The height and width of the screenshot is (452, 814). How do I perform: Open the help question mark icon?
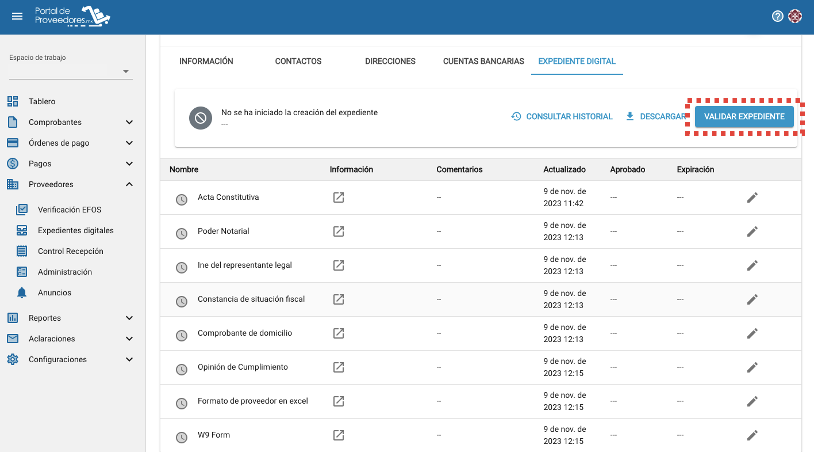[x=777, y=17]
